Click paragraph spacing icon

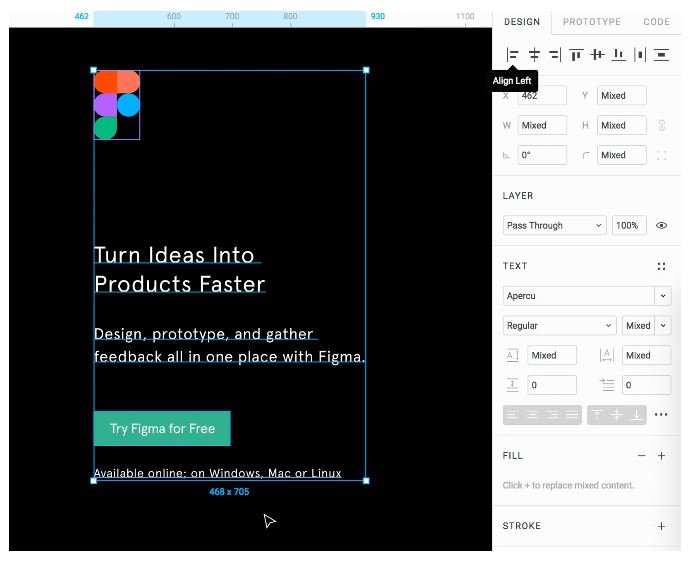512,385
